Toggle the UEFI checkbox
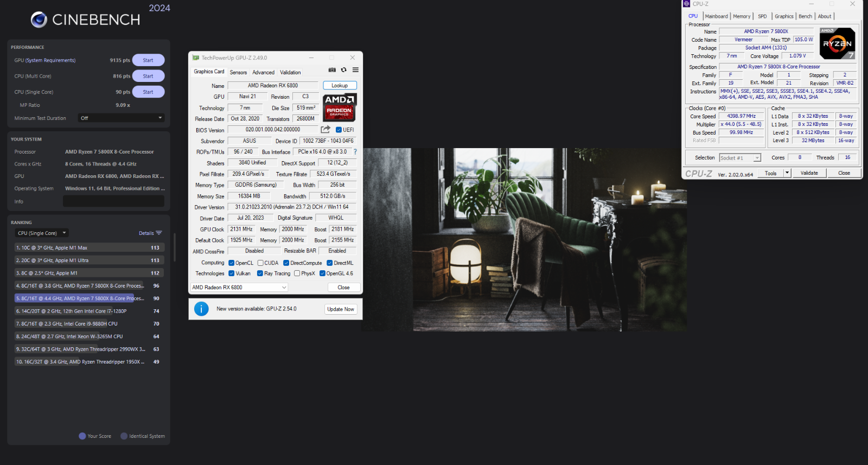This screenshot has width=868, height=465. [339, 130]
